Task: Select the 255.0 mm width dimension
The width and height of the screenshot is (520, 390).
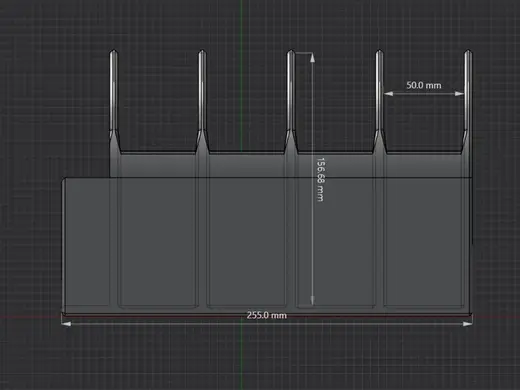Action: tap(267, 315)
